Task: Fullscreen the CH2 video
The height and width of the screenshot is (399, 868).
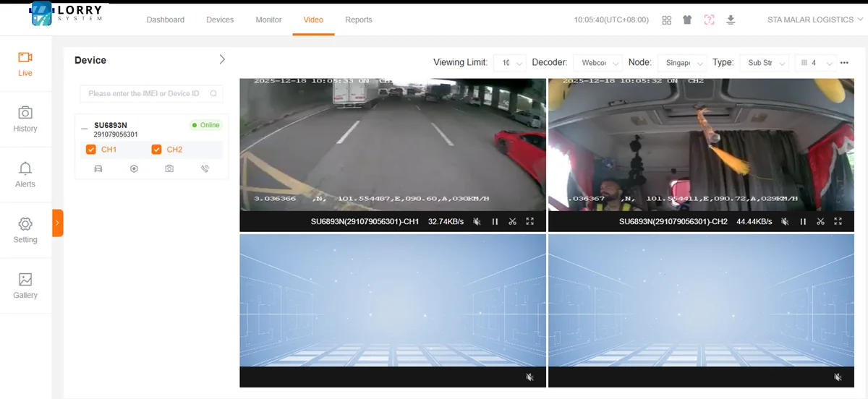Action: coord(838,222)
